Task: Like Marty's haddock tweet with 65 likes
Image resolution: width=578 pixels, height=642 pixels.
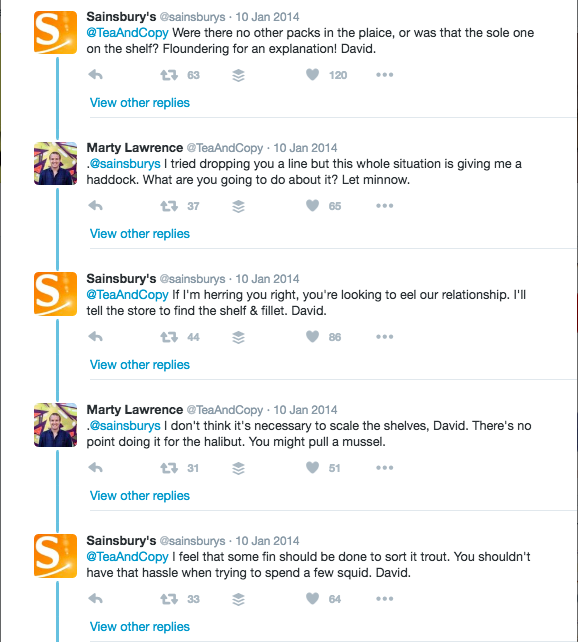Action: (312, 206)
